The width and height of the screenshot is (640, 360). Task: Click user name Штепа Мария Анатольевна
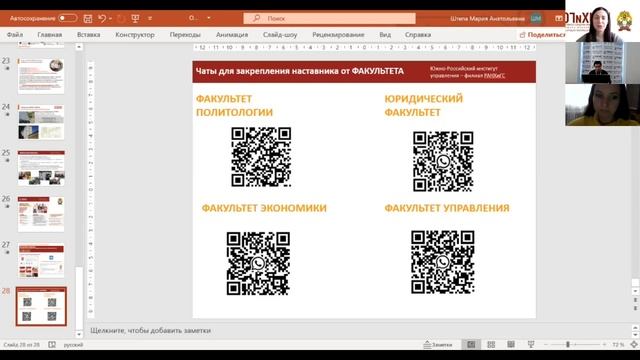[x=487, y=18]
